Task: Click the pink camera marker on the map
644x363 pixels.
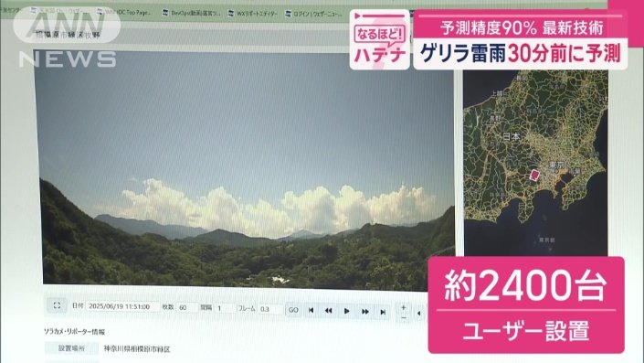Action: click(534, 176)
